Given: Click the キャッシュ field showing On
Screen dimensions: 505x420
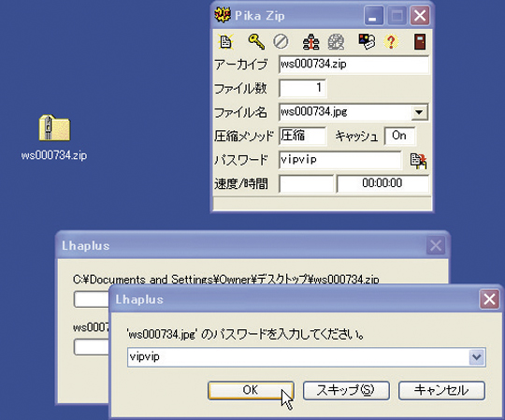Looking at the screenshot, I should pyautogui.click(x=399, y=136).
